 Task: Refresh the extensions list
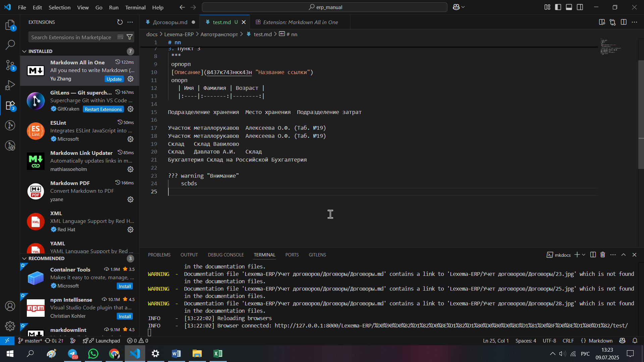pyautogui.click(x=120, y=22)
